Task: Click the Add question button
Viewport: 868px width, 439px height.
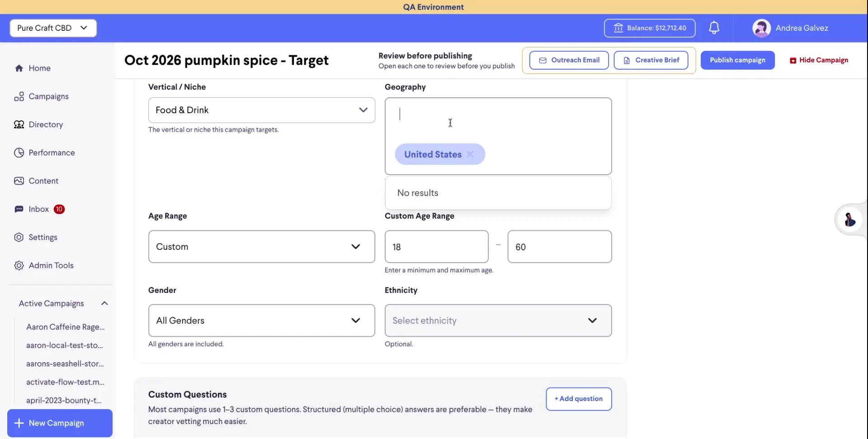Action: [x=579, y=399]
